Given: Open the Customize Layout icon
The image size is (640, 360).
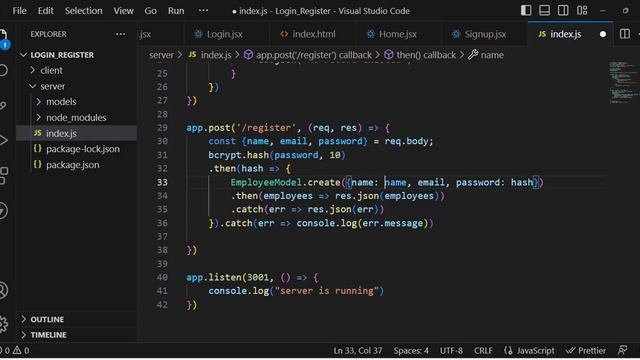Looking at the screenshot, I should click(x=582, y=10).
